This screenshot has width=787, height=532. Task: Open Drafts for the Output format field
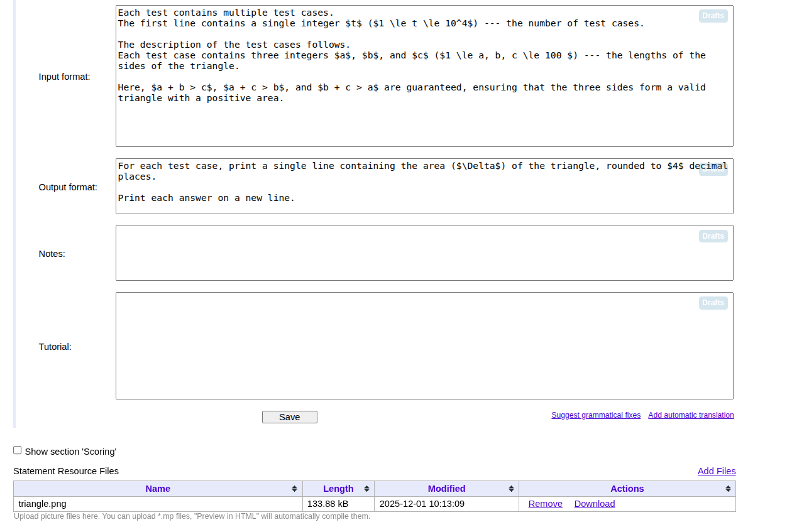(713, 170)
